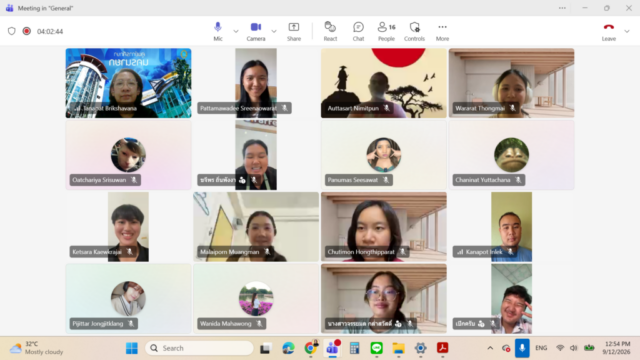This screenshot has height=360, width=640.
Task: Open Calculator from the taskbar
Action: pyautogui.click(x=355, y=348)
